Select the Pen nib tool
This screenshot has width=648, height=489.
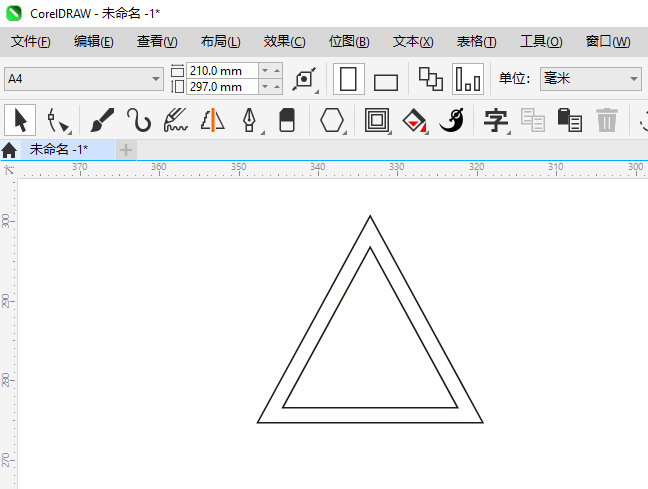pyautogui.click(x=250, y=120)
